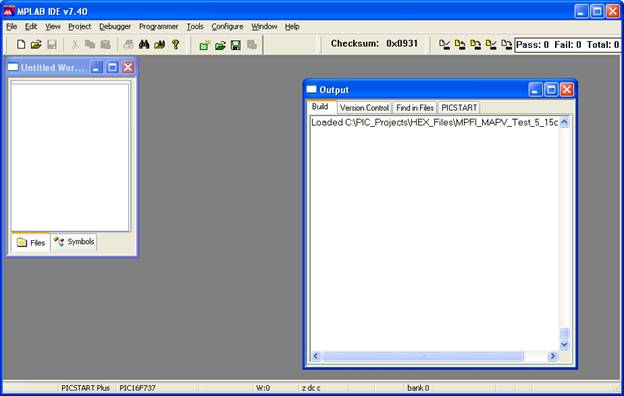
Task: Open the Edit menu
Action: coord(31,26)
